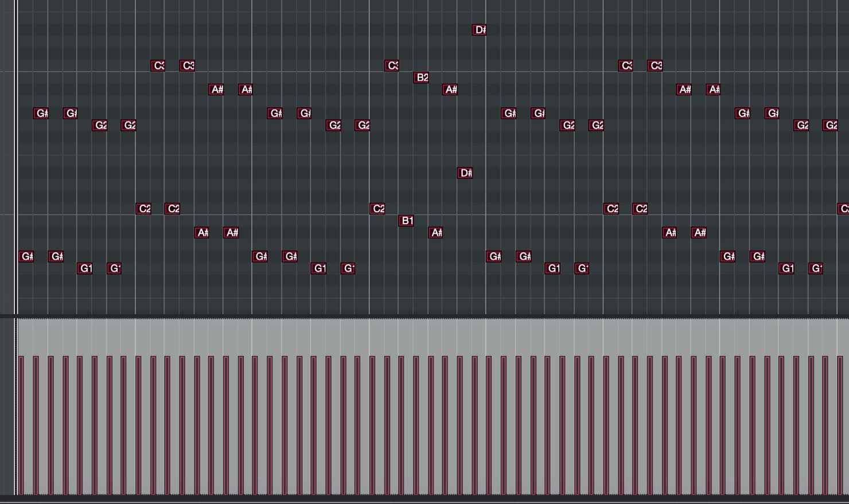This screenshot has height=504, width=849.
Task: Select the C3 note immediately before B2
Action: (392, 65)
